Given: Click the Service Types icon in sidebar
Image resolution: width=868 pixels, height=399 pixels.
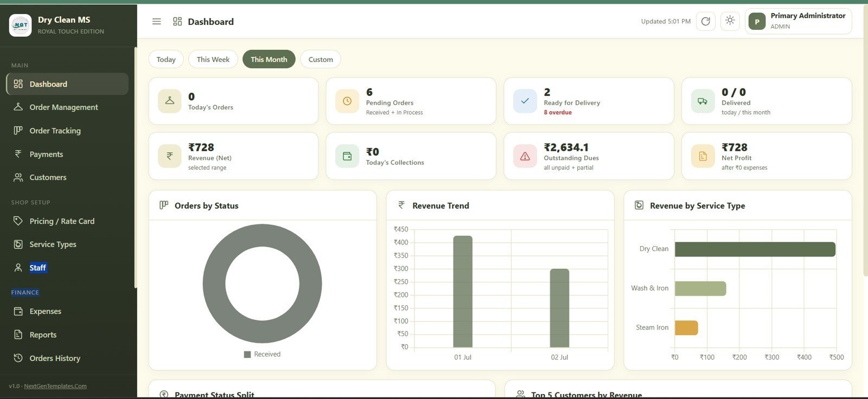Looking at the screenshot, I should (18, 244).
